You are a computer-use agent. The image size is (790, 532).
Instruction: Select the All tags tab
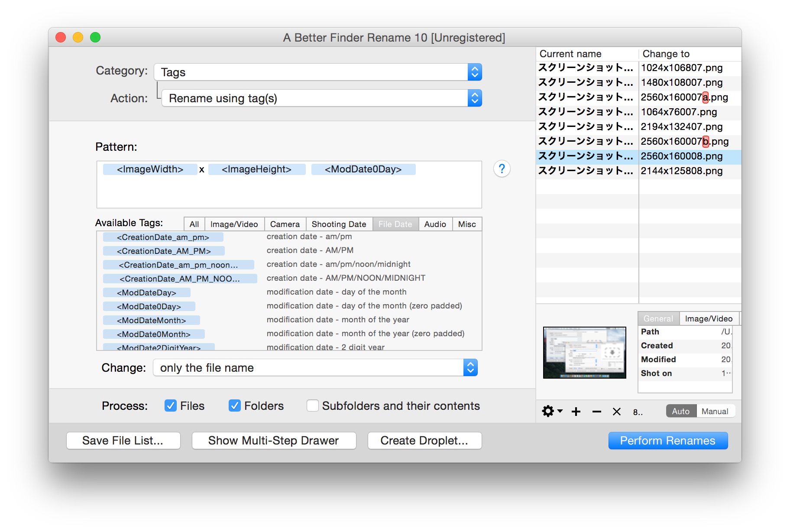pyautogui.click(x=194, y=224)
